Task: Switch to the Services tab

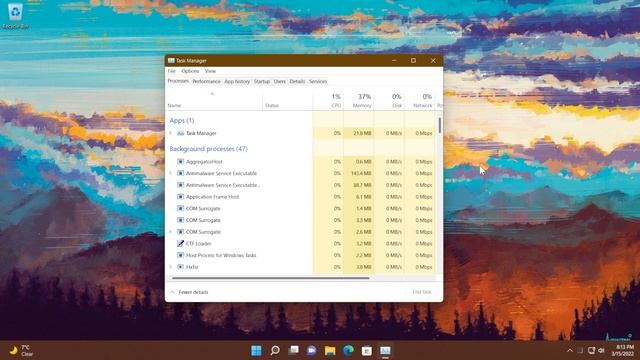Action: coord(318,82)
